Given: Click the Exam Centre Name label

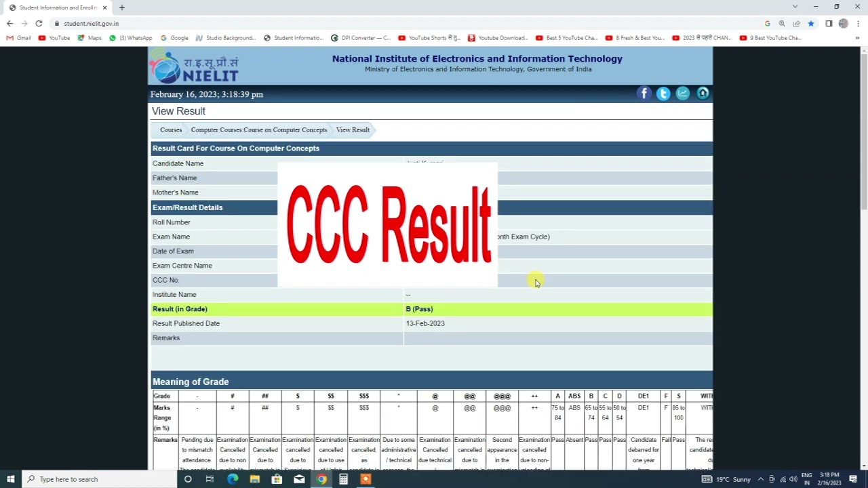Looking at the screenshot, I should 182,266.
